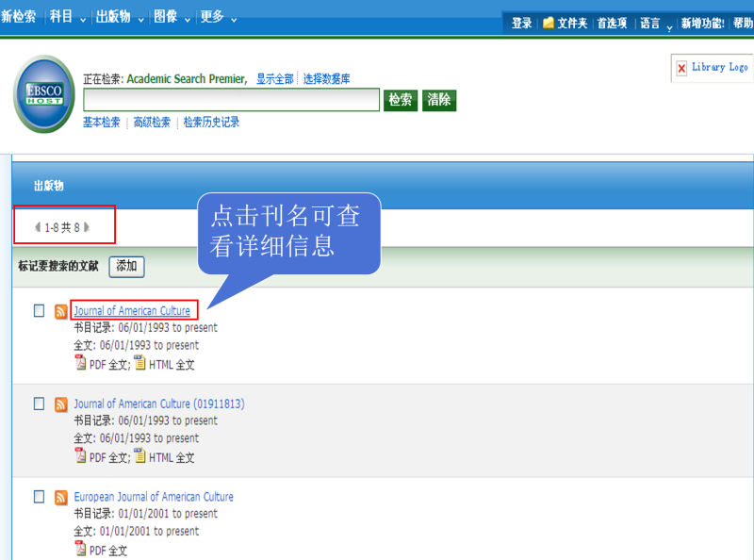This screenshot has width=754, height=560.
Task: Check the box for Journal of American Culture (01911813)
Action: click(39, 404)
